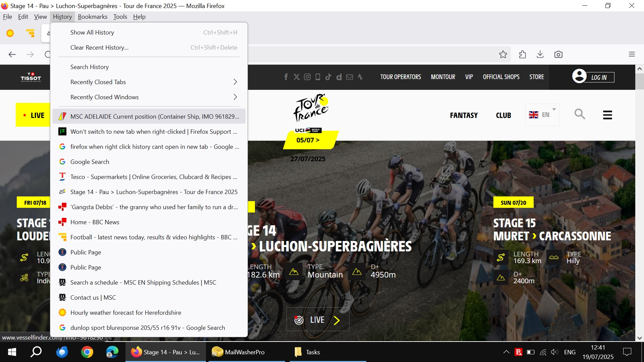Open the taskbar volume icon
The width and height of the screenshot is (644, 362).
coord(554,352)
